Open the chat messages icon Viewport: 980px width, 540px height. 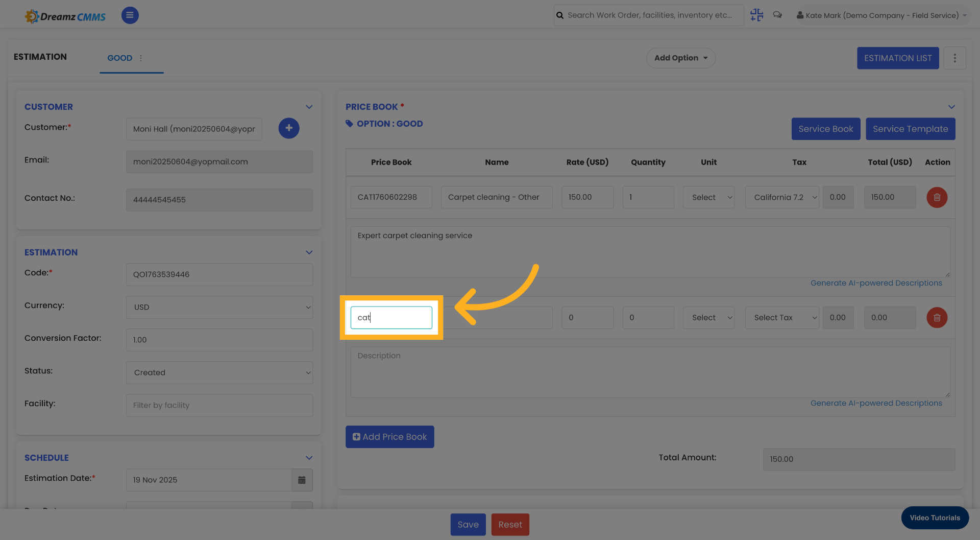[x=777, y=15]
